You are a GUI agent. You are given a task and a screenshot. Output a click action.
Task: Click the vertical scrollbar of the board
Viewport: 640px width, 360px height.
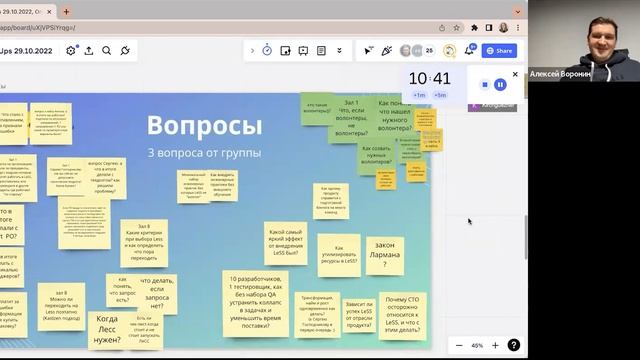pyautogui.click(x=525, y=237)
